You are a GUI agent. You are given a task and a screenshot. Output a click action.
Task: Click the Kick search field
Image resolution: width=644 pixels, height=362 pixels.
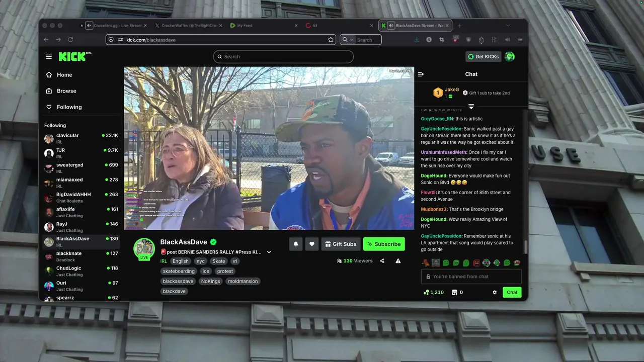tap(283, 57)
